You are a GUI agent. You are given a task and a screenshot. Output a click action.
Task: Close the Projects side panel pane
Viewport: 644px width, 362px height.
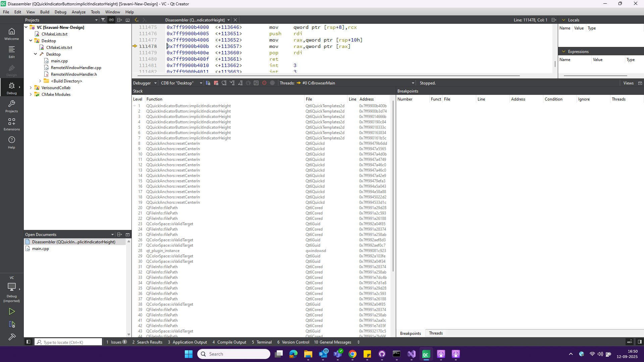point(127,20)
